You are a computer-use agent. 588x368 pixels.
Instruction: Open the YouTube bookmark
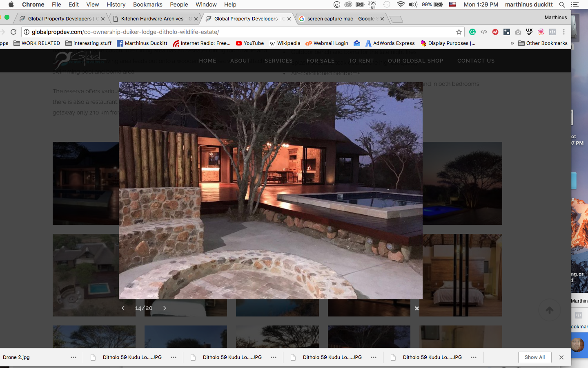[250, 43]
